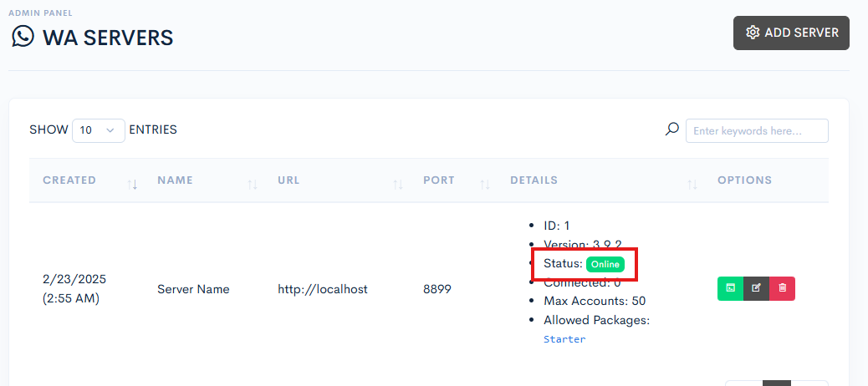Focus the Enter keywords search field

point(757,131)
